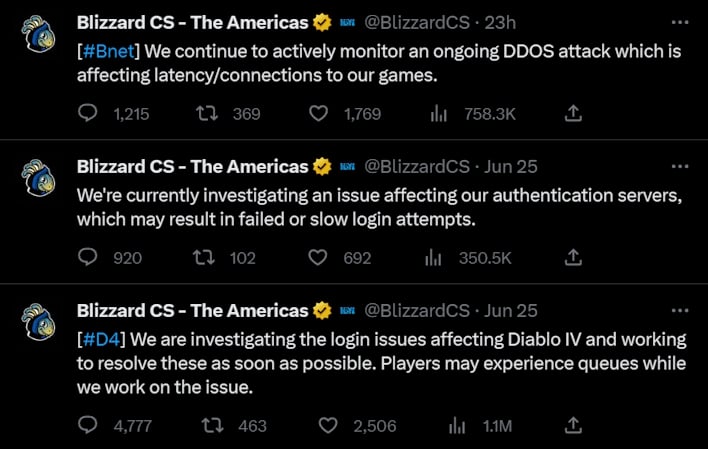Reply to the authentication servers tweet
The width and height of the screenshot is (708, 449).
coord(88,257)
